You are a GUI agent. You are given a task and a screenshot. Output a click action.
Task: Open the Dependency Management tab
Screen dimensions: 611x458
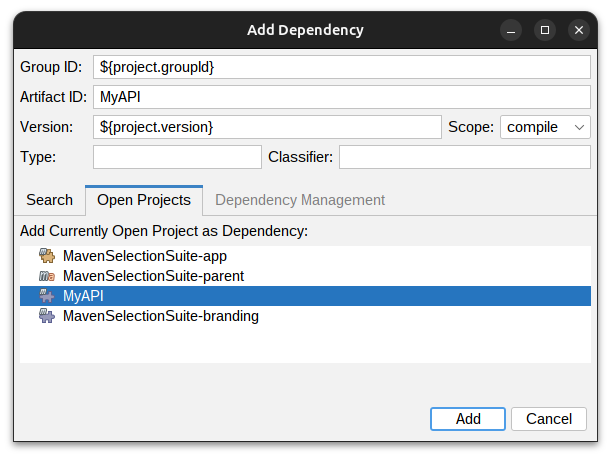tap(300, 200)
